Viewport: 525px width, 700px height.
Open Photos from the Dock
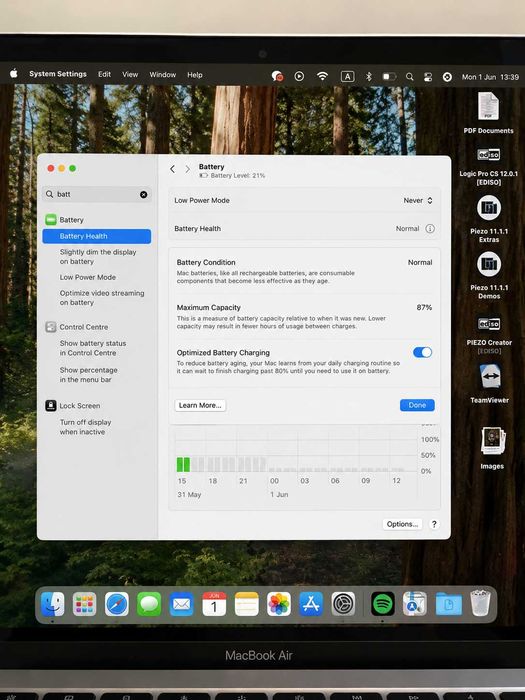click(x=279, y=604)
